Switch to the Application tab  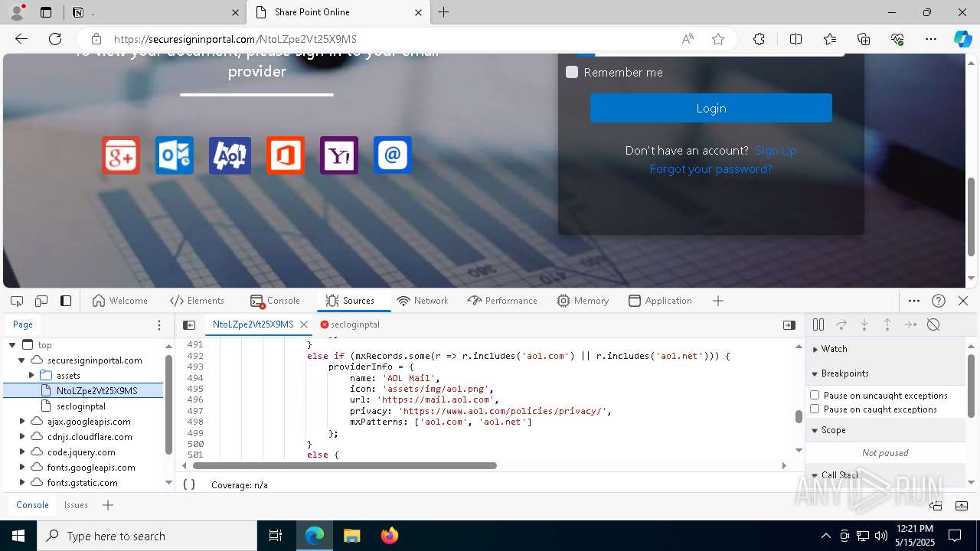pos(660,301)
